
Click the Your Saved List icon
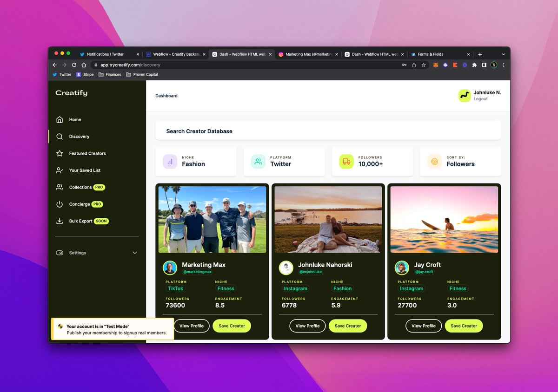pos(60,170)
